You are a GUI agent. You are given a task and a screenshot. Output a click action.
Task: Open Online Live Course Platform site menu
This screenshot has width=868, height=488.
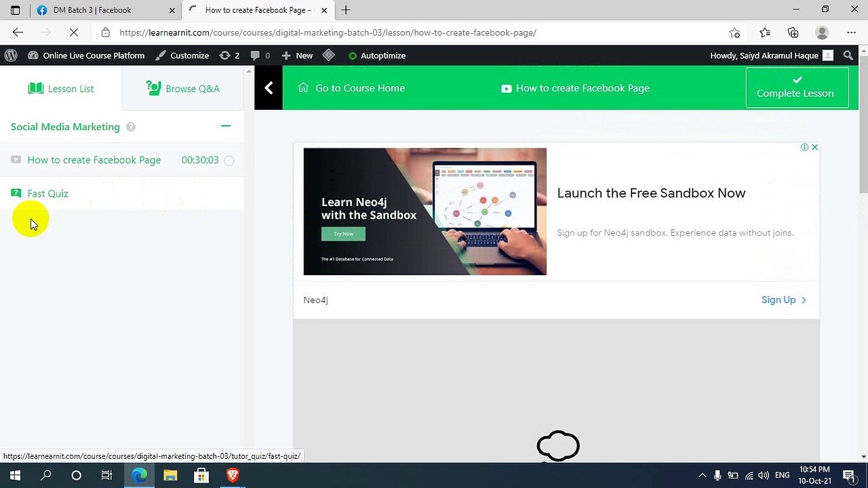pyautogui.click(x=86, y=56)
